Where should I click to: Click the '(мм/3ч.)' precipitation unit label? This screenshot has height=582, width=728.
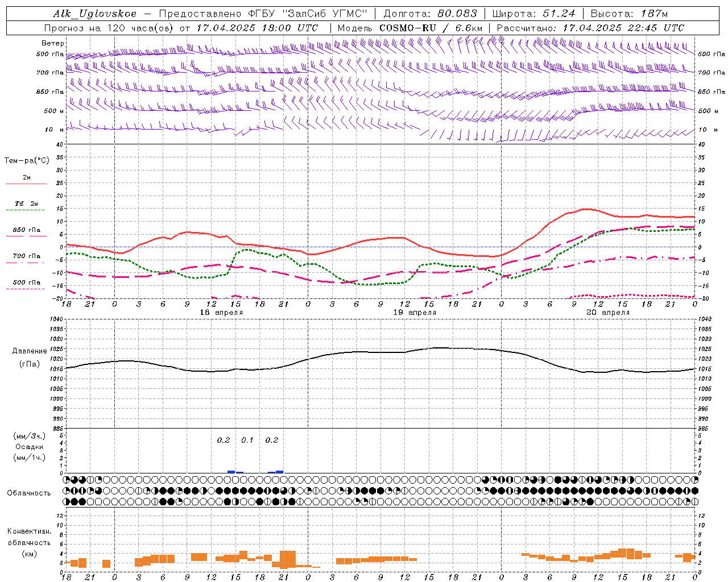tap(30, 436)
